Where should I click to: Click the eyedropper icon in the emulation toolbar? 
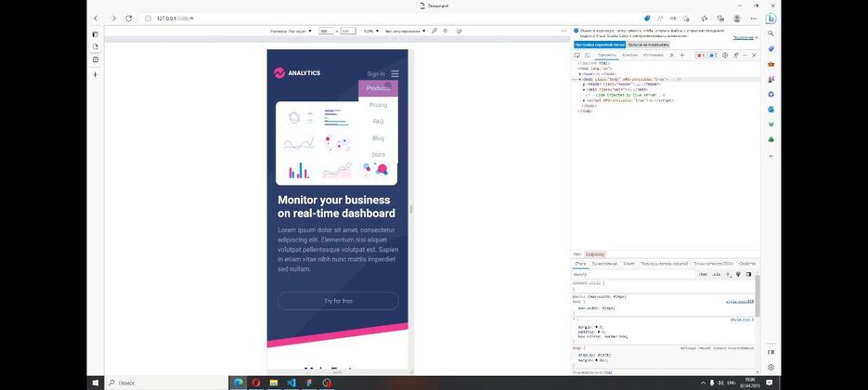434,31
